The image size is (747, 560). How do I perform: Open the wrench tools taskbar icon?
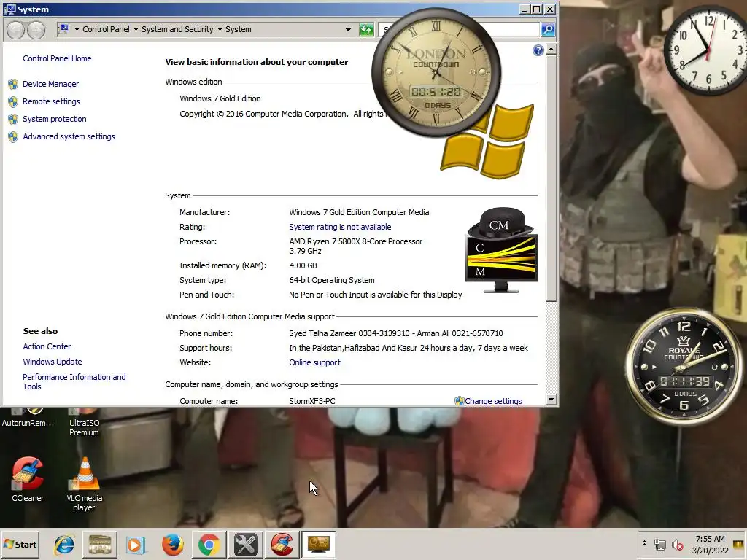coord(246,544)
